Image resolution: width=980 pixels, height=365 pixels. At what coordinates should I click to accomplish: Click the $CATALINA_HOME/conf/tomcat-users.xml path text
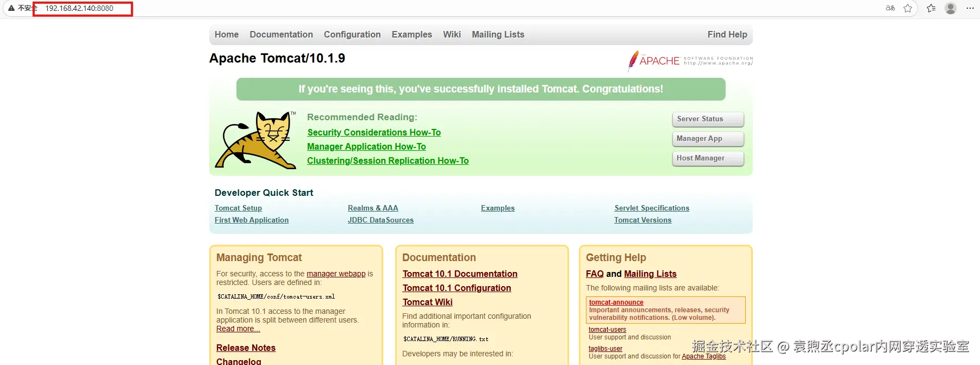tap(276, 296)
